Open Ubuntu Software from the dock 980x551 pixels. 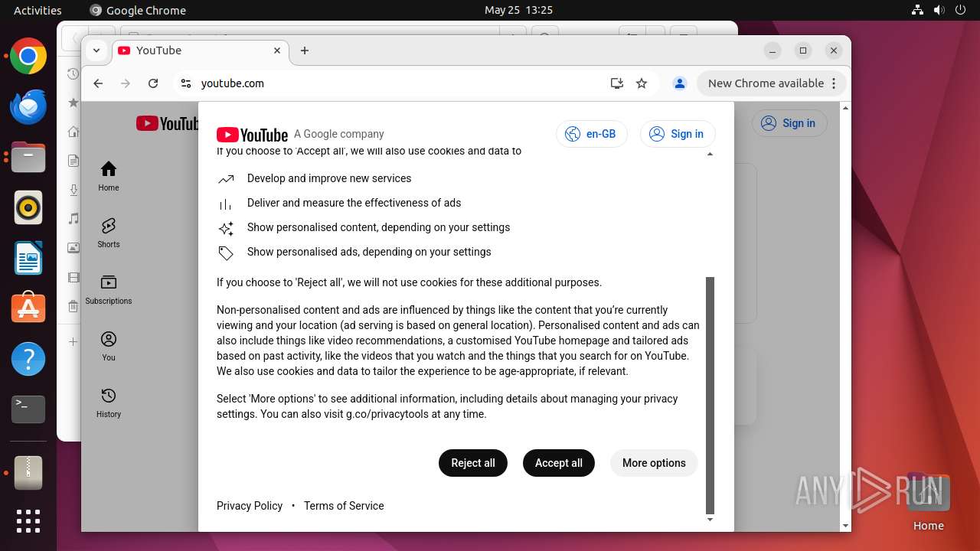28,308
